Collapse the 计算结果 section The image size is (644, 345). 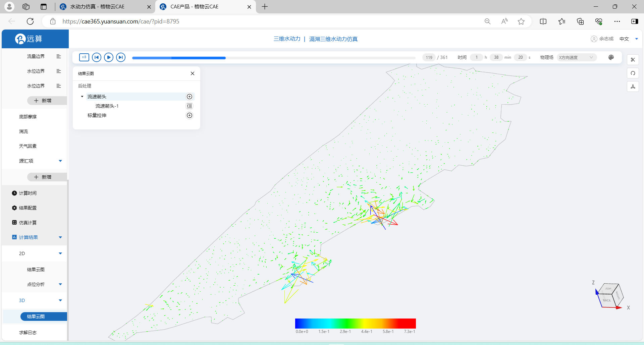coord(60,237)
